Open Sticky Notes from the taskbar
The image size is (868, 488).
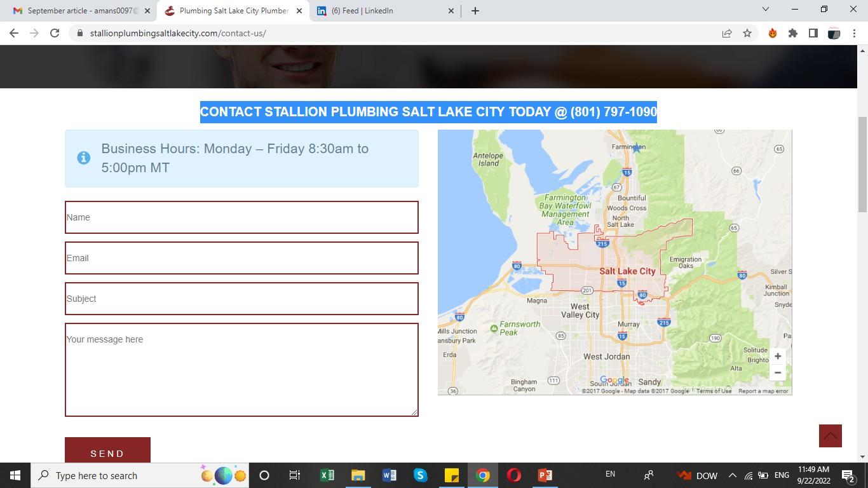click(x=451, y=475)
